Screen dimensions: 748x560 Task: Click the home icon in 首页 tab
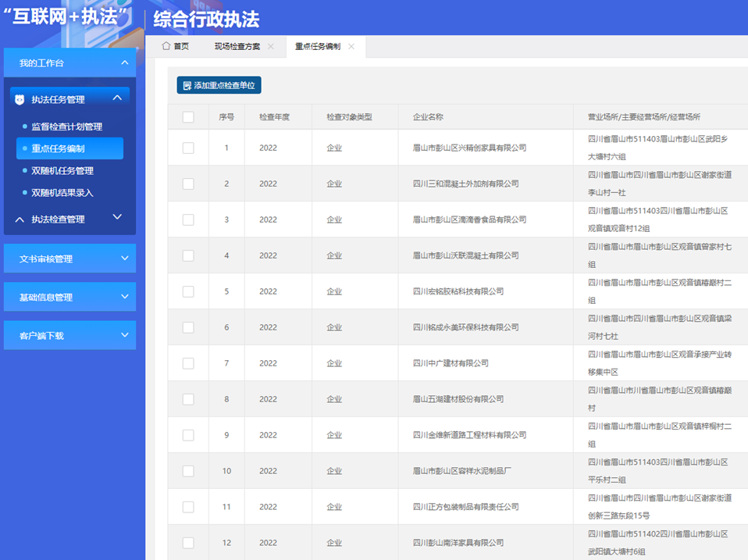(166, 46)
